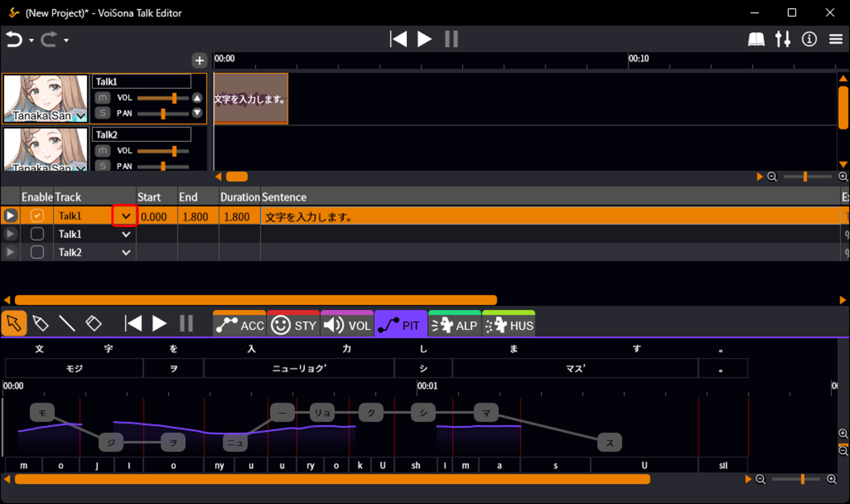The height and width of the screenshot is (504, 850).
Task: Open the mixer sliders icon
Action: coord(783,39)
